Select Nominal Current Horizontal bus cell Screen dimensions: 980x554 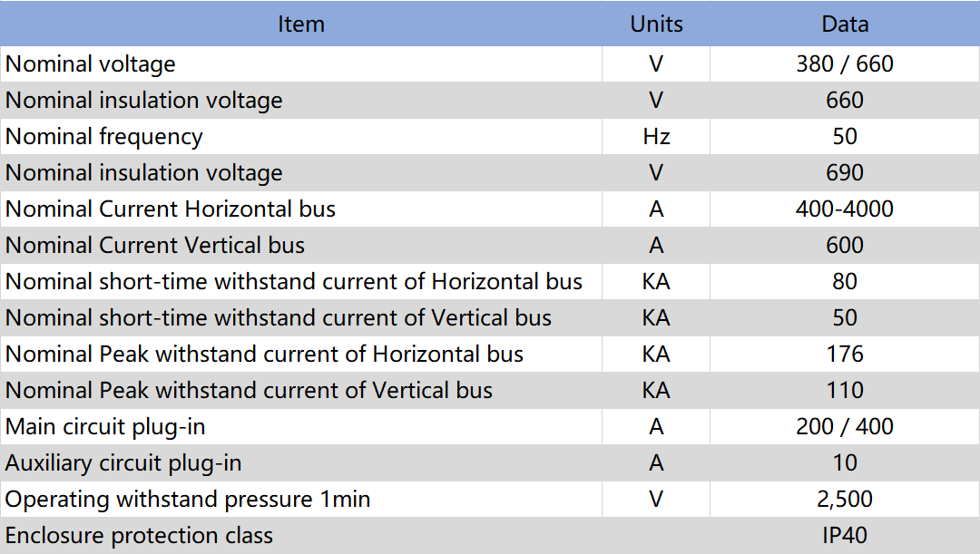coord(300,209)
